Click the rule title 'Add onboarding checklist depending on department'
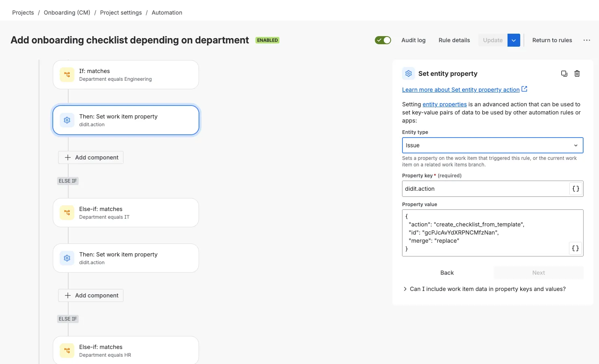 tap(130, 40)
